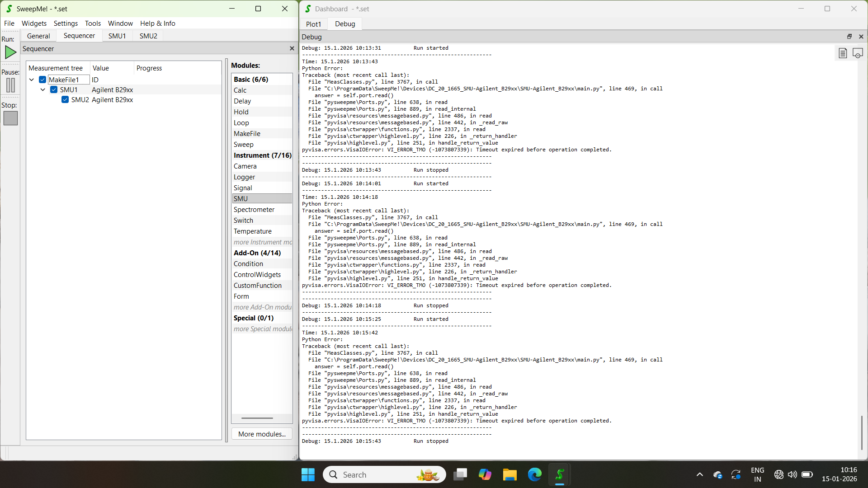The width and height of the screenshot is (868, 488).
Task: Float the Debug panel with undock icon
Action: point(849,37)
